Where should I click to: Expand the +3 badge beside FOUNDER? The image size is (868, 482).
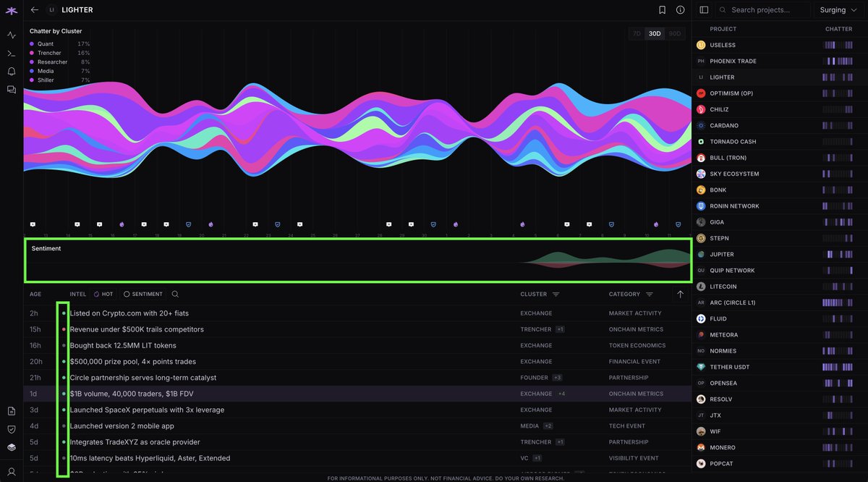557,378
